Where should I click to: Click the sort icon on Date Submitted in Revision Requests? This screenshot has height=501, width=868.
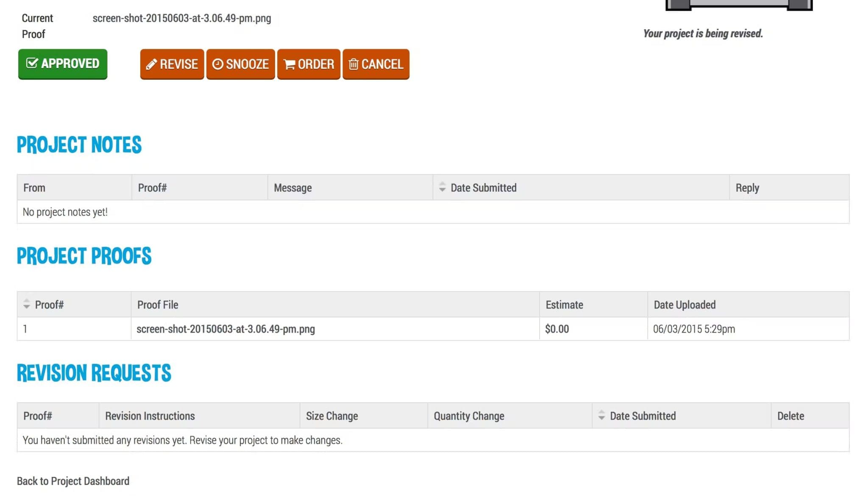click(x=601, y=416)
